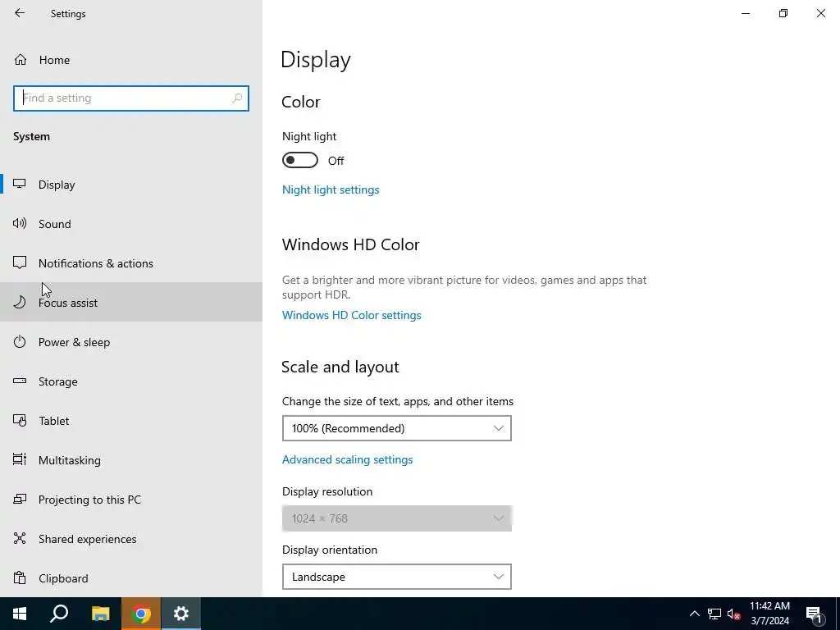This screenshot has height=630, width=840.
Task: Select Focus assist
Action: (131, 303)
